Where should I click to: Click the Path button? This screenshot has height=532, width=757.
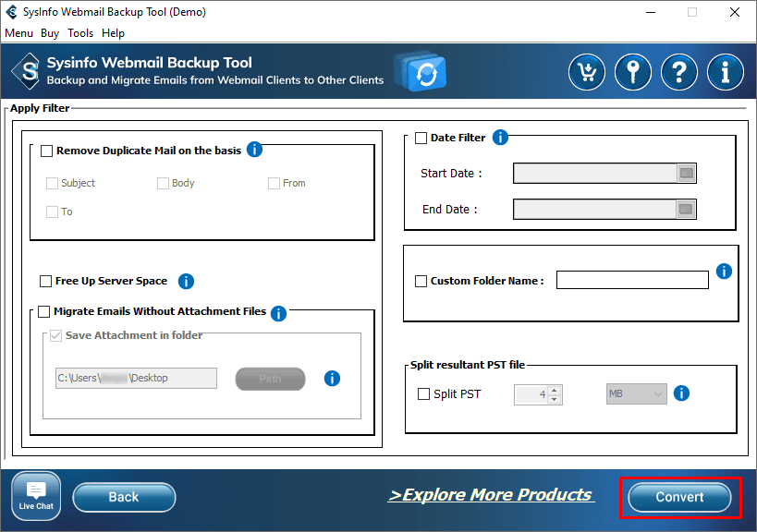click(x=270, y=379)
